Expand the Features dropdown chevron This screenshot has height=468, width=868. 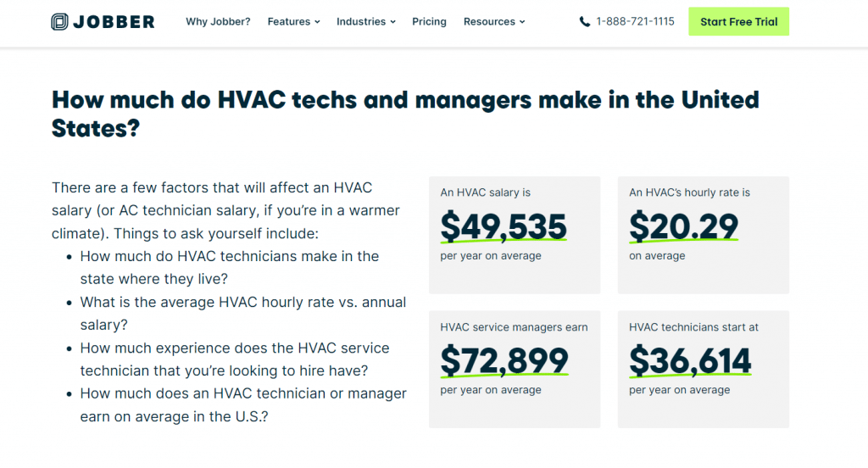click(317, 22)
